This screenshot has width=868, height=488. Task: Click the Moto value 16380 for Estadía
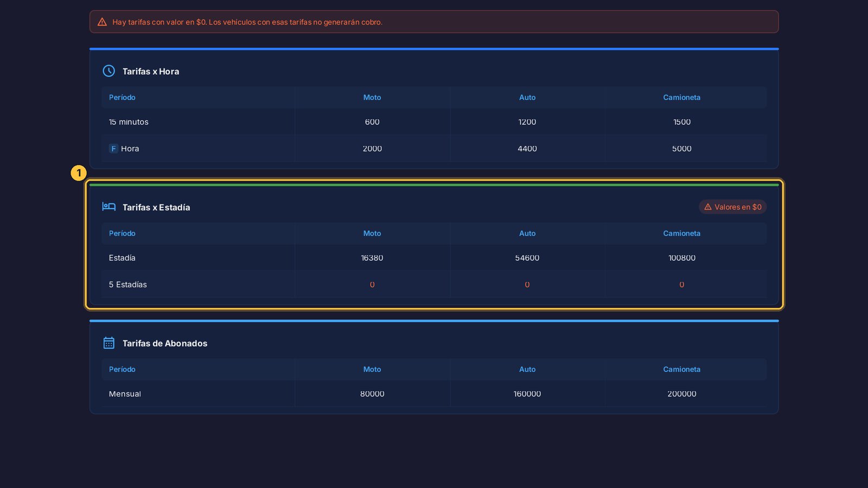(x=372, y=258)
